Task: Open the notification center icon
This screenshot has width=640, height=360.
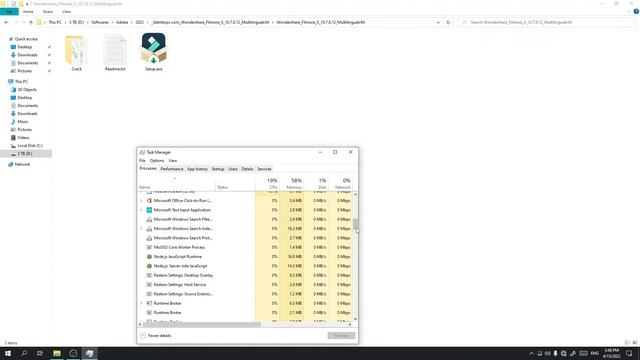Action: pyautogui.click(x=629, y=353)
